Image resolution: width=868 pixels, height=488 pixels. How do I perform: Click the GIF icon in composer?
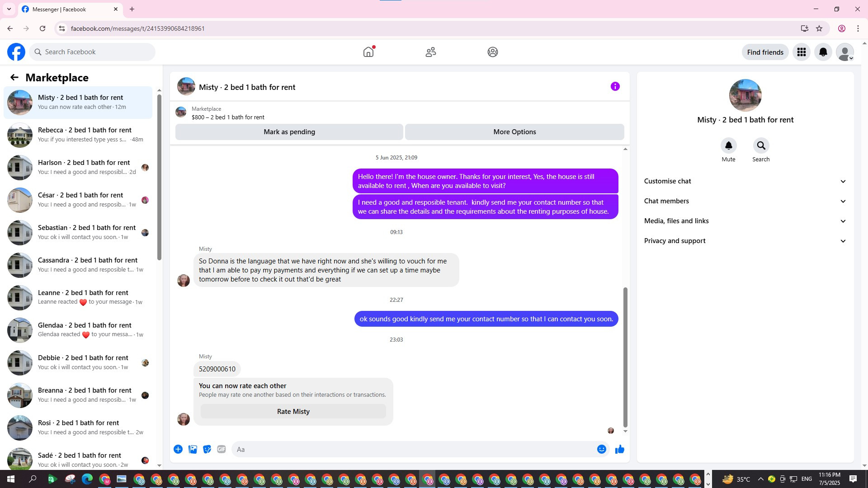pyautogui.click(x=221, y=449)
